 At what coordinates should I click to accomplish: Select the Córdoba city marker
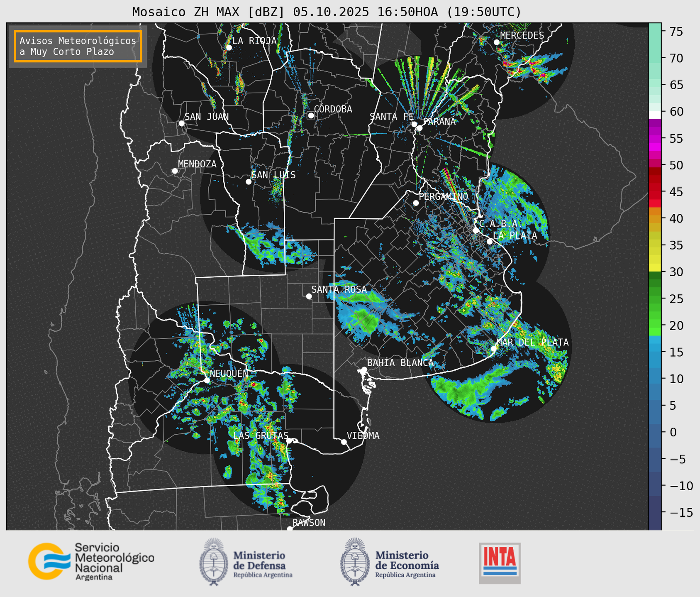click(x=311, y=115)
